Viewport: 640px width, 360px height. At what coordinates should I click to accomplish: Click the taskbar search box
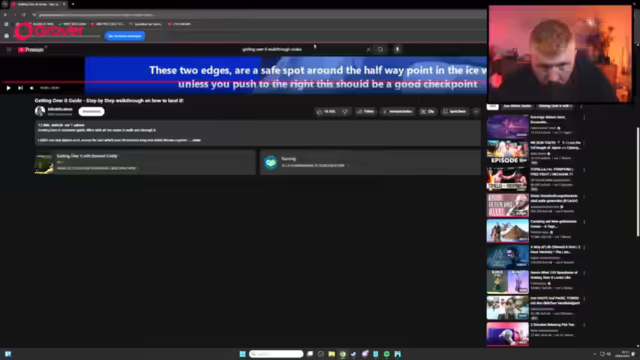pos(276,354)
